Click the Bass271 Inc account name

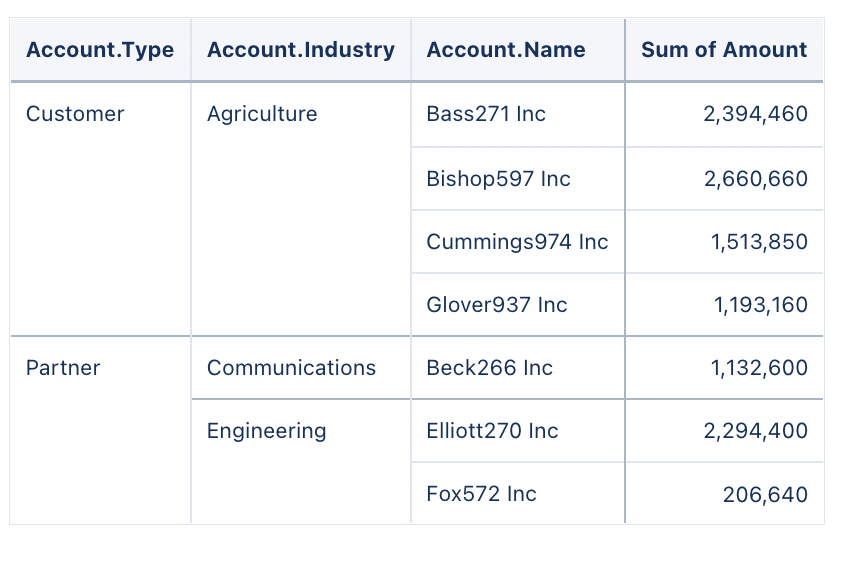point(486,114)
